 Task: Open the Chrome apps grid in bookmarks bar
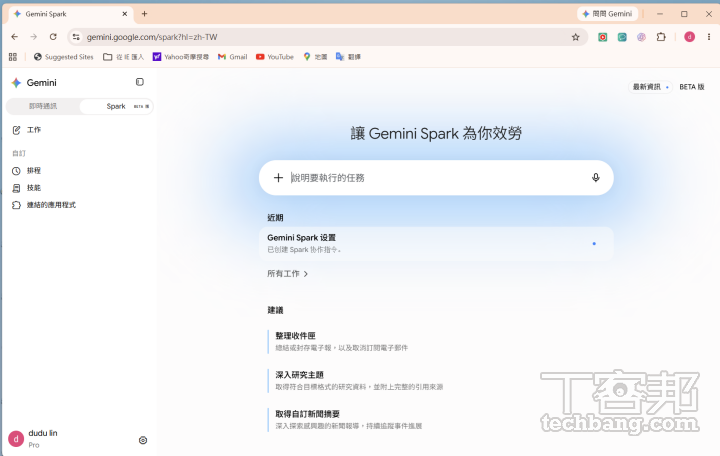coord(13,57)
